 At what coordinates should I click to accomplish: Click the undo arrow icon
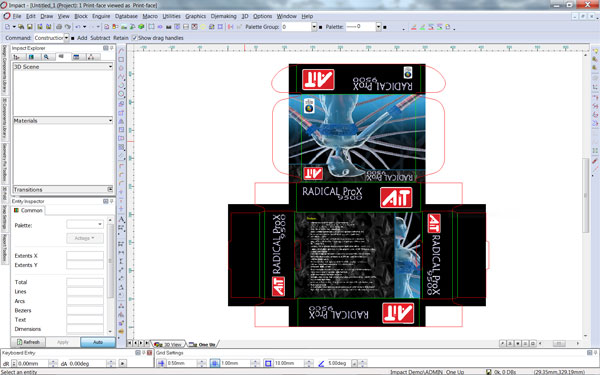coord(78,27)
